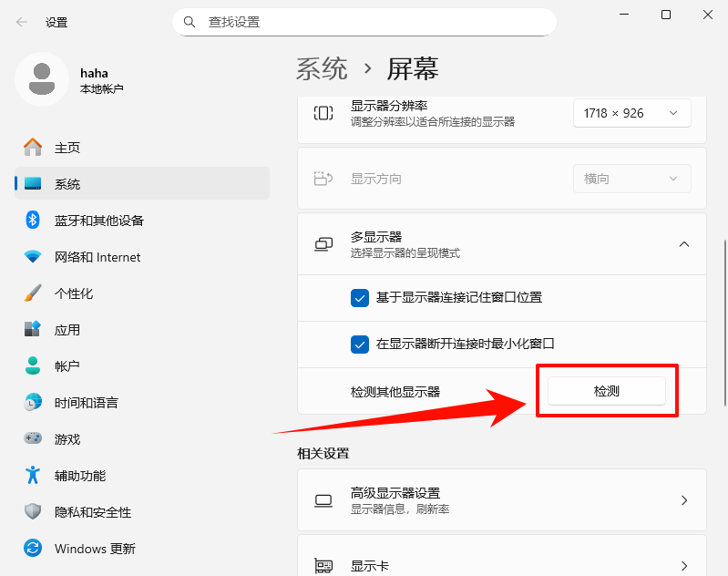Click the 应用 apps icon
Viewport: 728px width, 576px height.
(33, 329)
